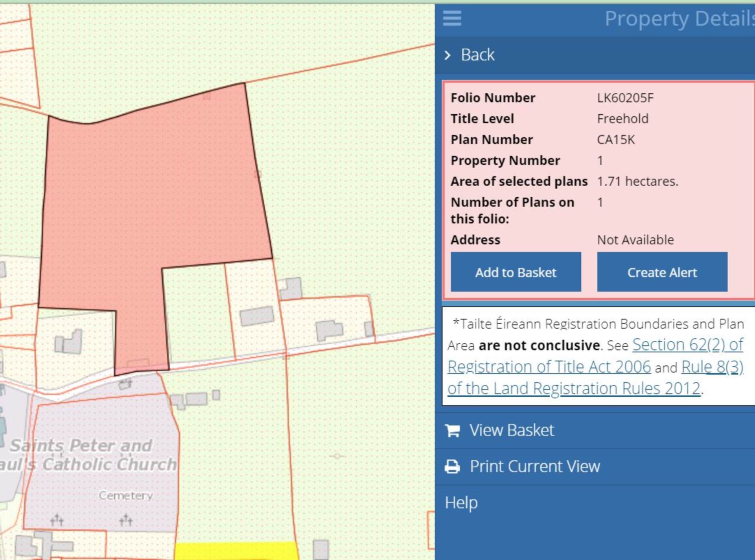Select folio number LK60205F text
755x560 pixels.
click(625, 98)
